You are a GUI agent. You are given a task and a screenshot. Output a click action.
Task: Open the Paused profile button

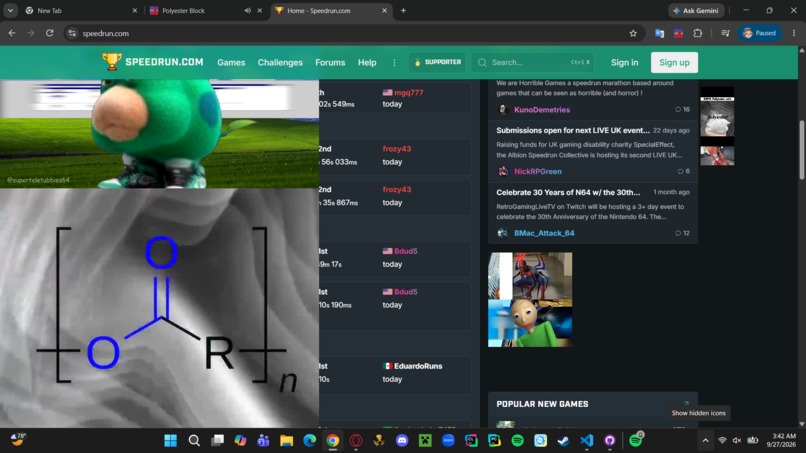pos(760,33)
